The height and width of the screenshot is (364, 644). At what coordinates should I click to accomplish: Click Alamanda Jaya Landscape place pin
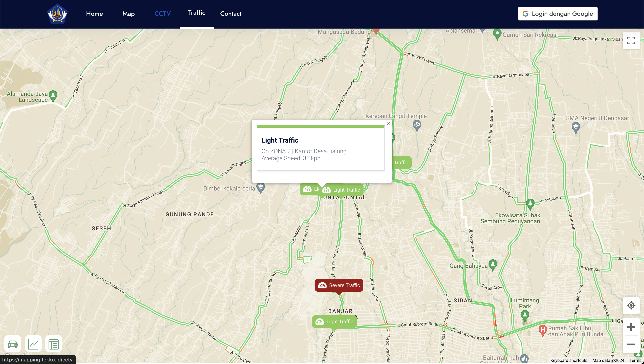[53, 95]
